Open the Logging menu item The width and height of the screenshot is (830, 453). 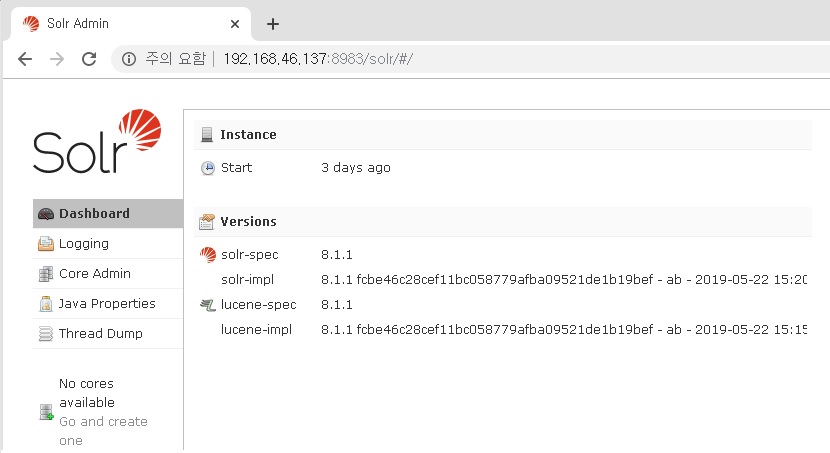(x=108, y=243)
